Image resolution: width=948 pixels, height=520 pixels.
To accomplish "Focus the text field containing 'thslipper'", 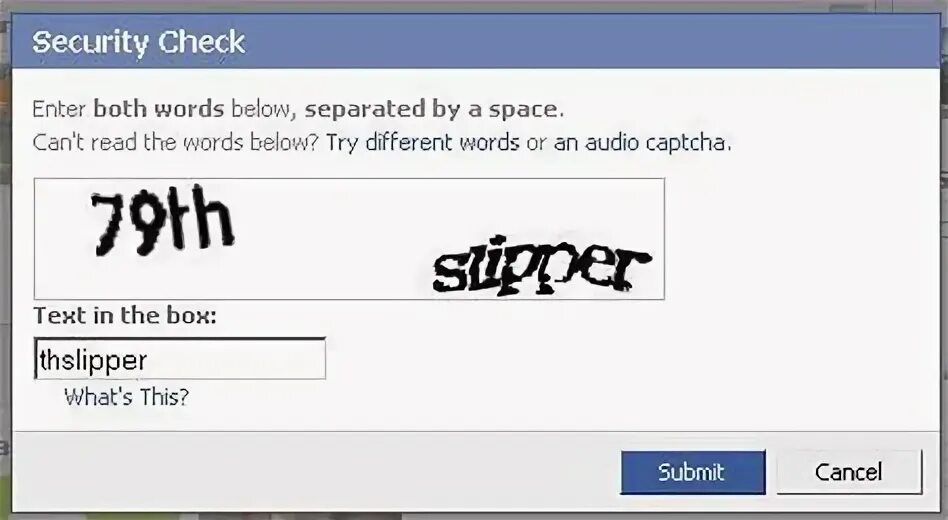I will click(180, 359).
